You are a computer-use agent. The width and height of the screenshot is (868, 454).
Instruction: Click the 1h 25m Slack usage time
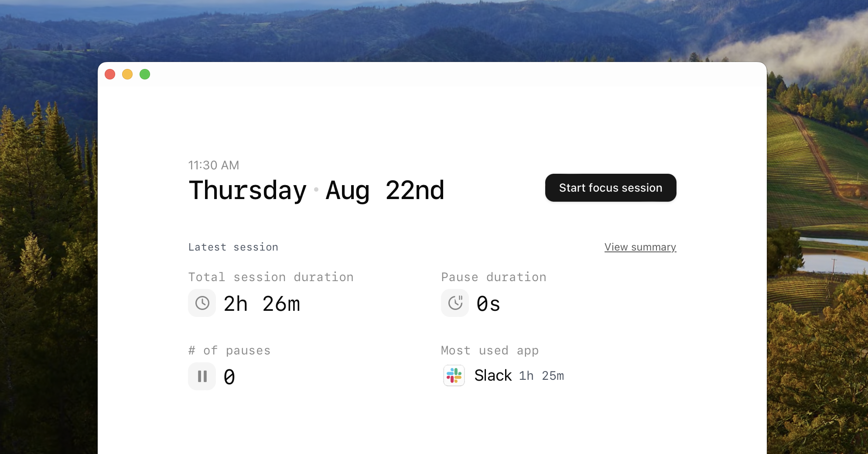click(x=541, y=376)
